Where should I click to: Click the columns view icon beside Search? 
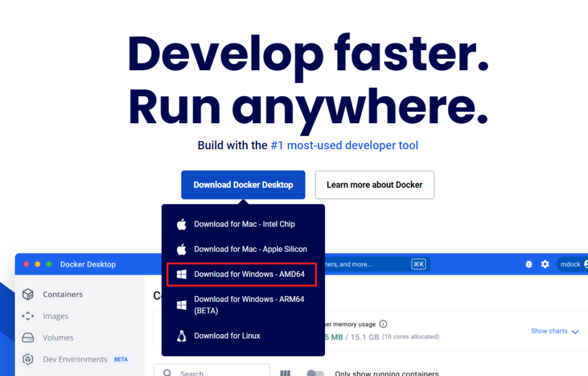pos(285,373)
